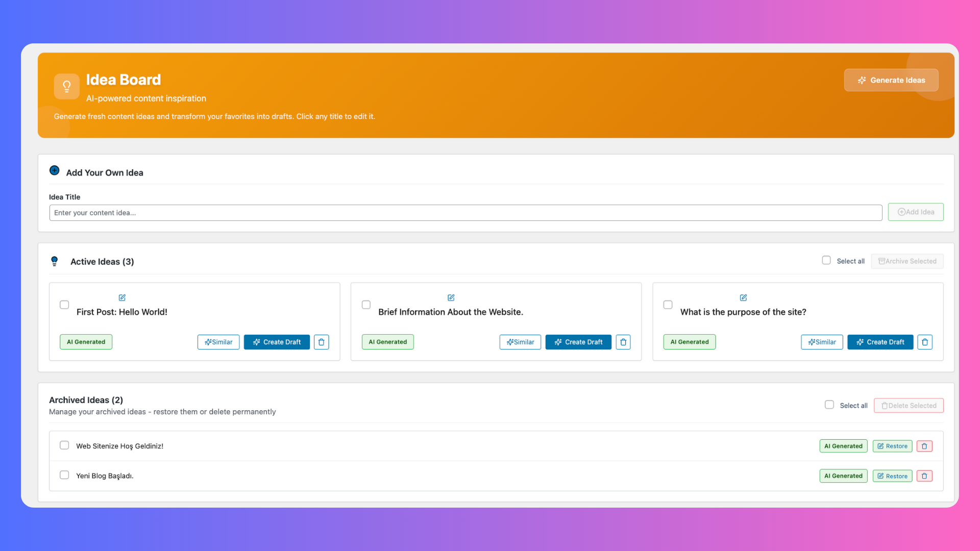Click edit pencil icon above First Post title
Screen dimensions: 980x551
coord(122,297)
